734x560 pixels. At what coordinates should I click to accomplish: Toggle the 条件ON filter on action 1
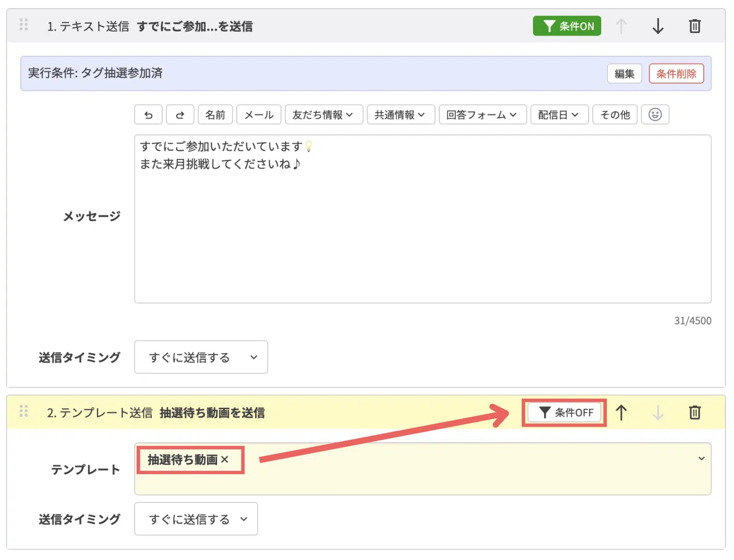tap(567, 26)
